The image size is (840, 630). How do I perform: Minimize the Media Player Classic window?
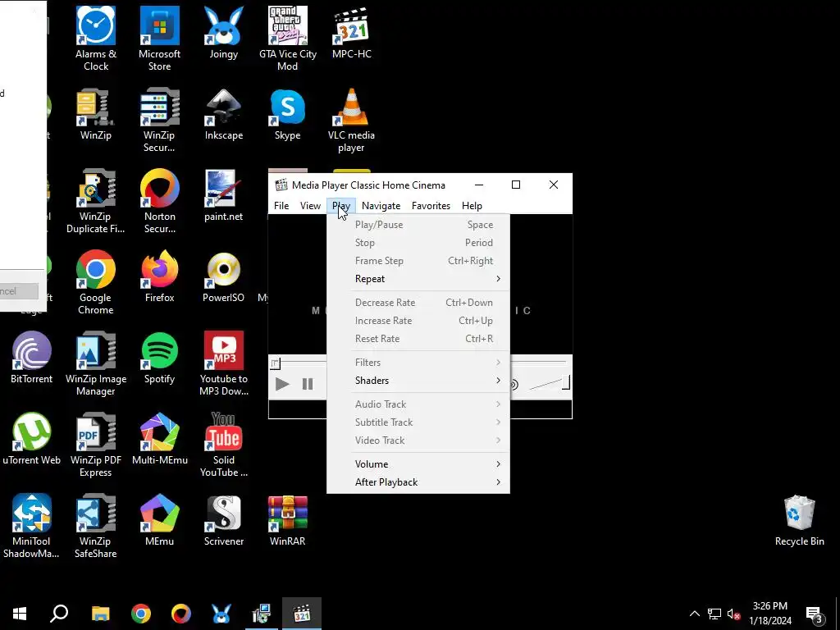479,185
